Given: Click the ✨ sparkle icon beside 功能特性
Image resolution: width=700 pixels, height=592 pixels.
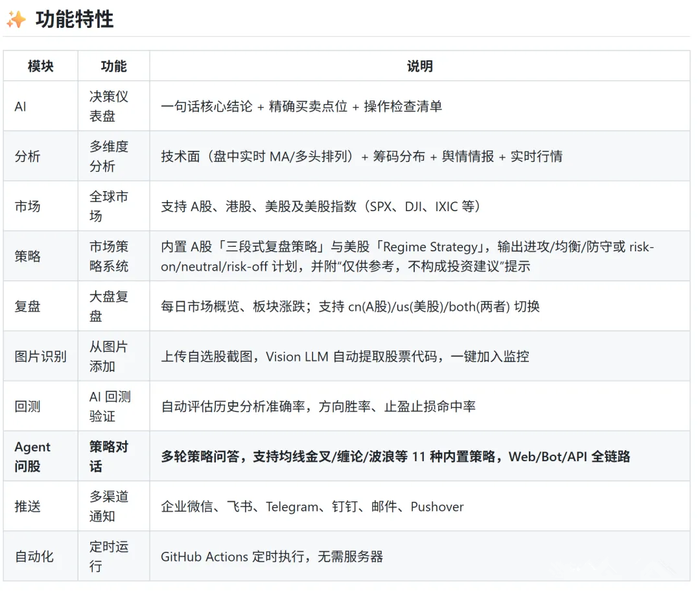Looking at the screenshot, I should 17,19.
